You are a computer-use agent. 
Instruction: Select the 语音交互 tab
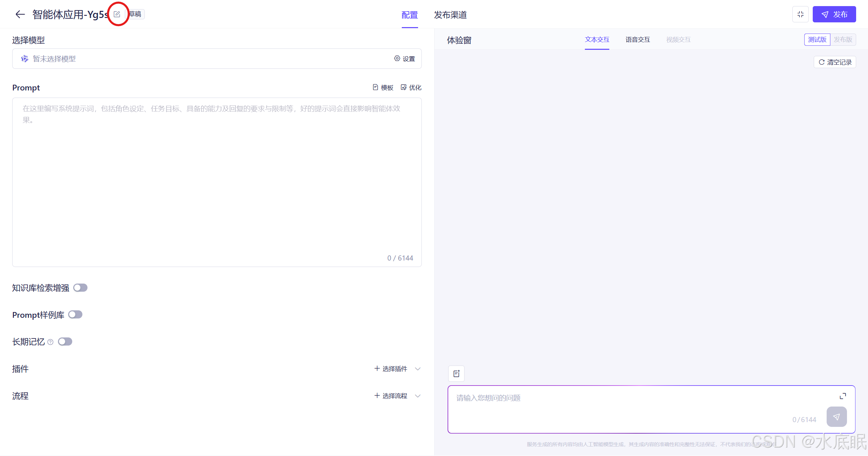tap(637, 40)
